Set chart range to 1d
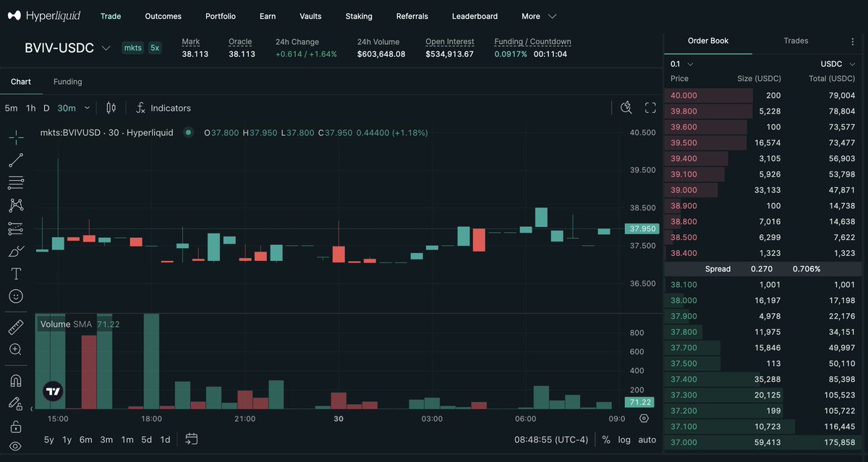 pyautogui.click(x=165, y=440)
